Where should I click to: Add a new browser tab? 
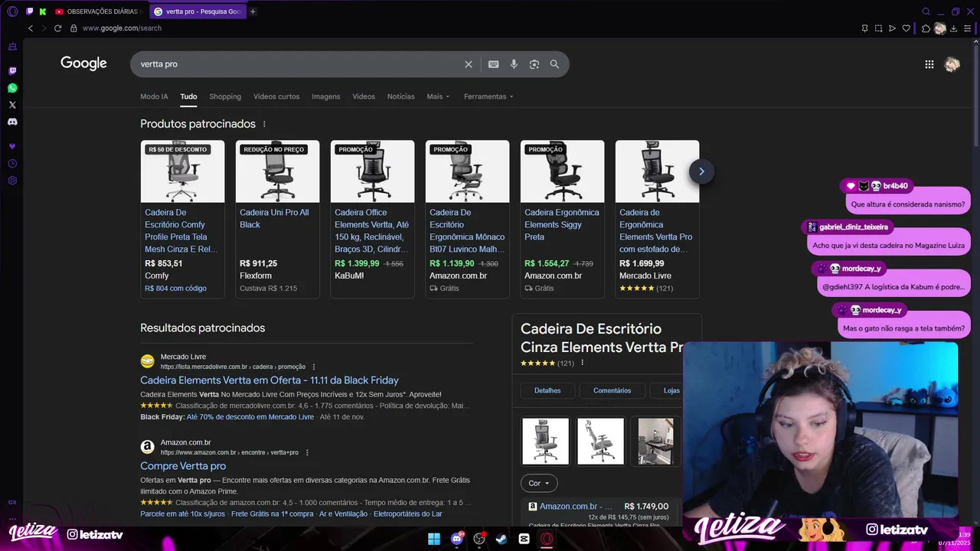coord(253,11)
